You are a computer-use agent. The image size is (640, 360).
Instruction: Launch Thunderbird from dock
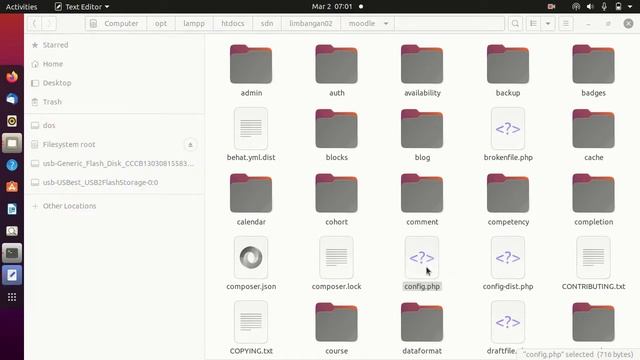12,99
